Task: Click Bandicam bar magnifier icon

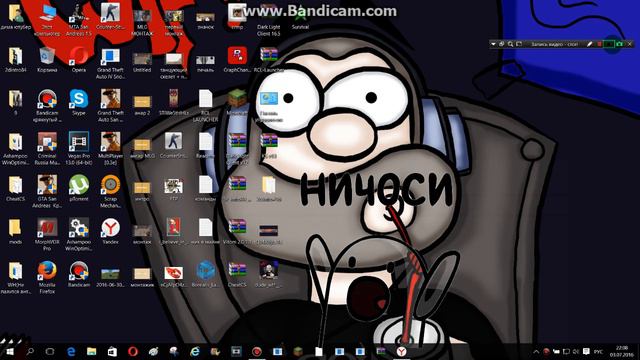Action: pos(510,44)
